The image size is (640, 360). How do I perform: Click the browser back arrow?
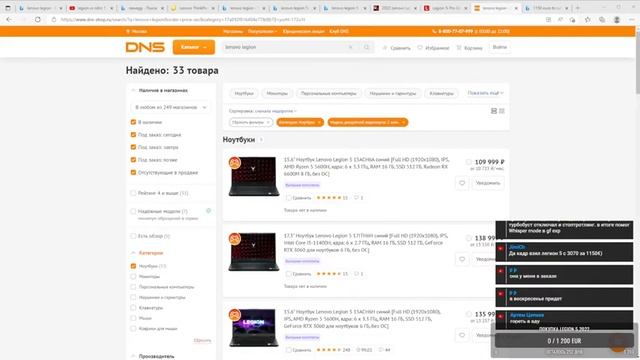[x=9, y=19]
